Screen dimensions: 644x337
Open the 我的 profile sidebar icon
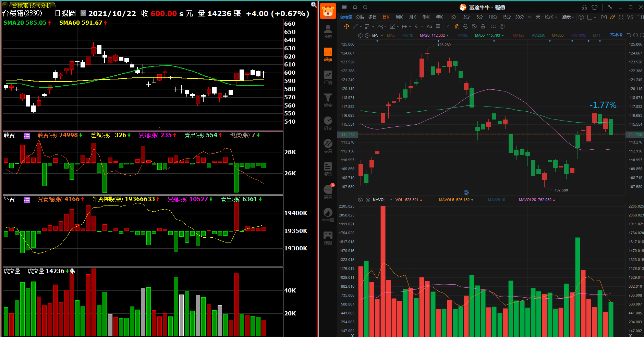pyautogui.click(x=328, y=31)
